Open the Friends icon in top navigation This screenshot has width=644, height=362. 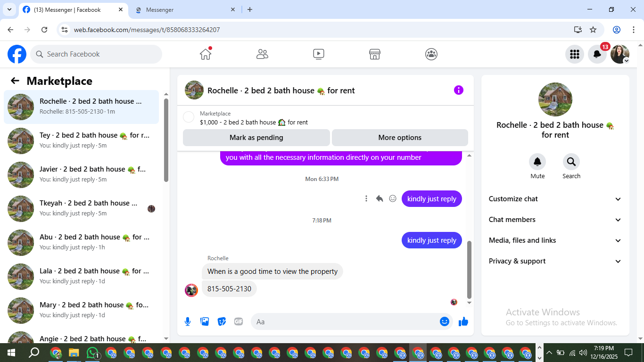click(x=262, y=54)
